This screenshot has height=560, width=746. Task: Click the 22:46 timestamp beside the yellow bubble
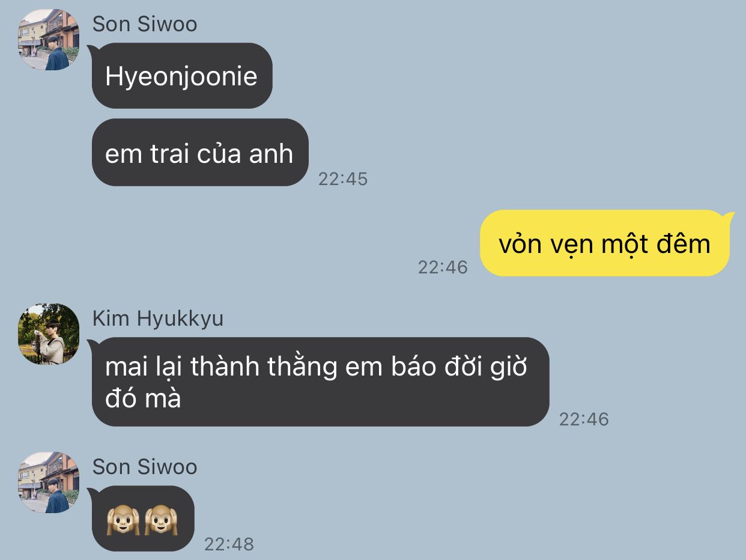[x=443, y=267]
